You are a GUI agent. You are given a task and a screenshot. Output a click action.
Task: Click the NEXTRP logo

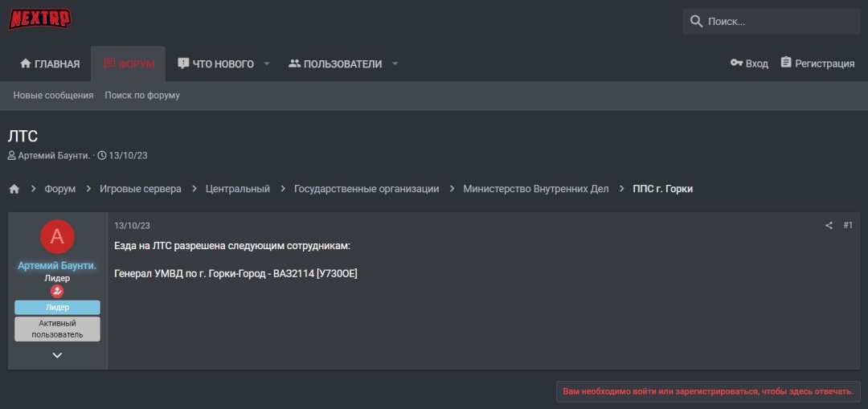(39, 18)
